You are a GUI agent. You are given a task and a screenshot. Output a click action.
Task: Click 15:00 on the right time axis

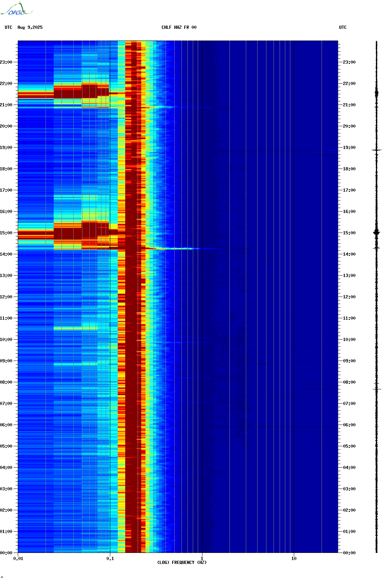349,233
